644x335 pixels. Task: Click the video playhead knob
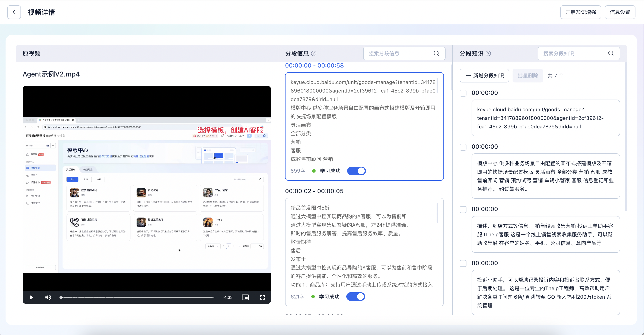tap(61, 297)
